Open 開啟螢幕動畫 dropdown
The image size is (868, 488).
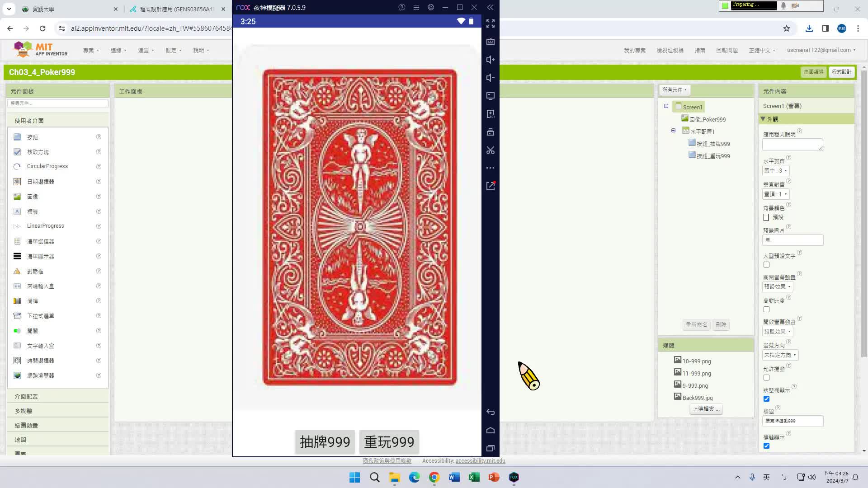(x=778, y=332)
